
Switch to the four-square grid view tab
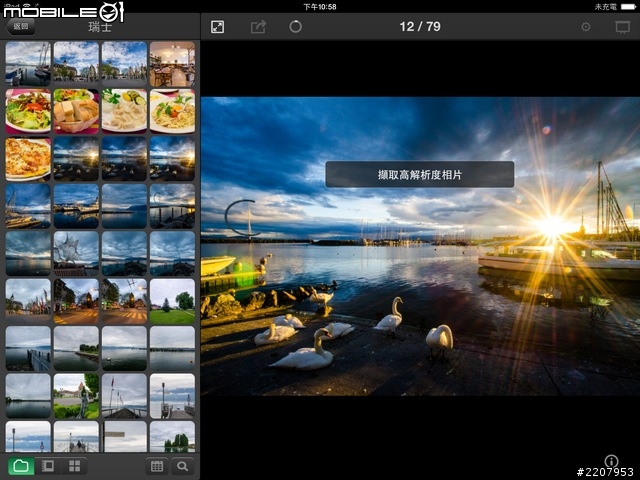[x=74, y=466]
